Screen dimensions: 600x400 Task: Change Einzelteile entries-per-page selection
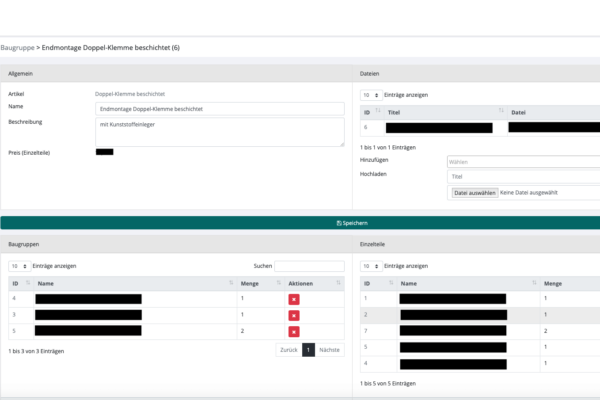[x=369, y=266]
